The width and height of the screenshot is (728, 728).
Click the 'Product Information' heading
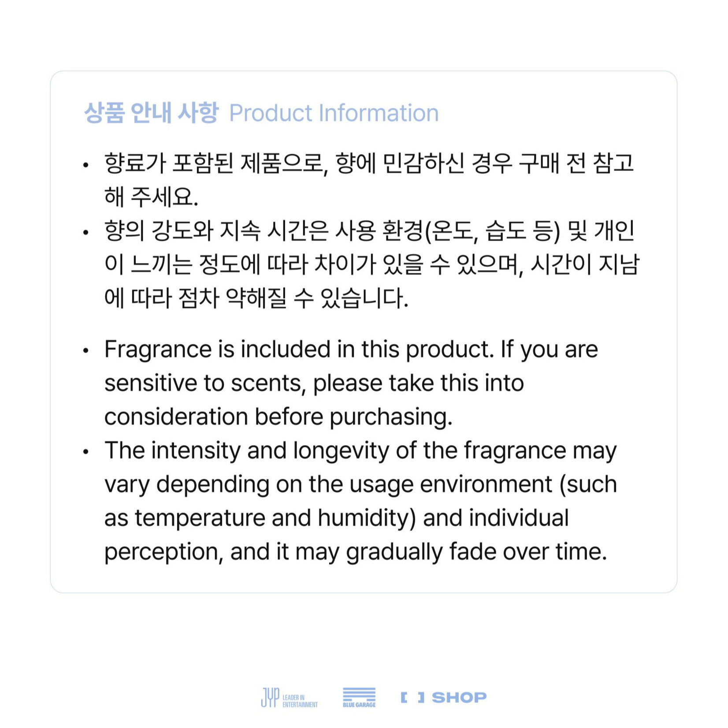[334, 113]
